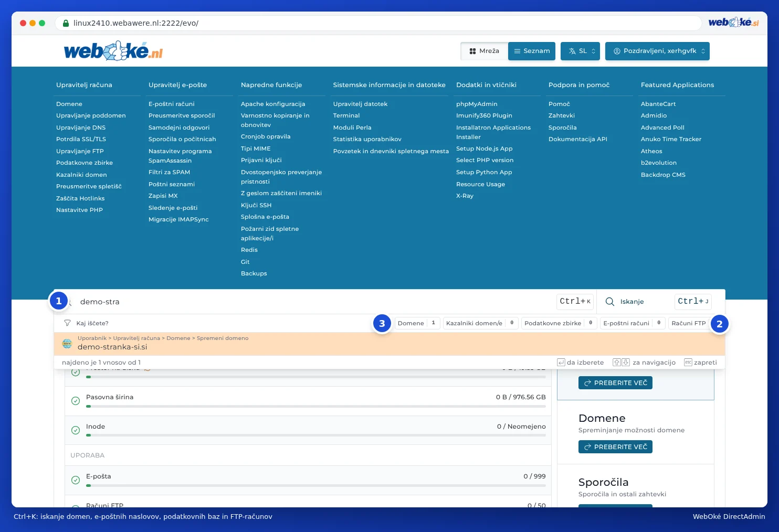Click PREBERITE VEČ under Domene
Screen dimensions: 779x532
(615, 447)
